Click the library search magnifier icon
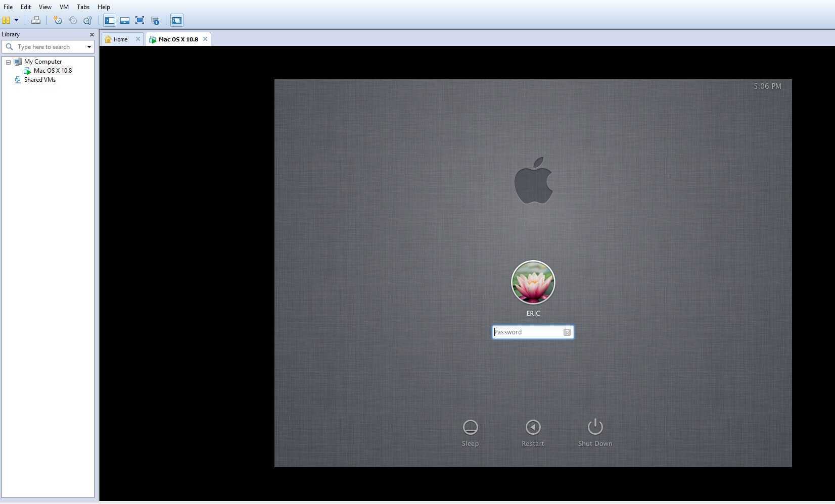 click(9, 47)
